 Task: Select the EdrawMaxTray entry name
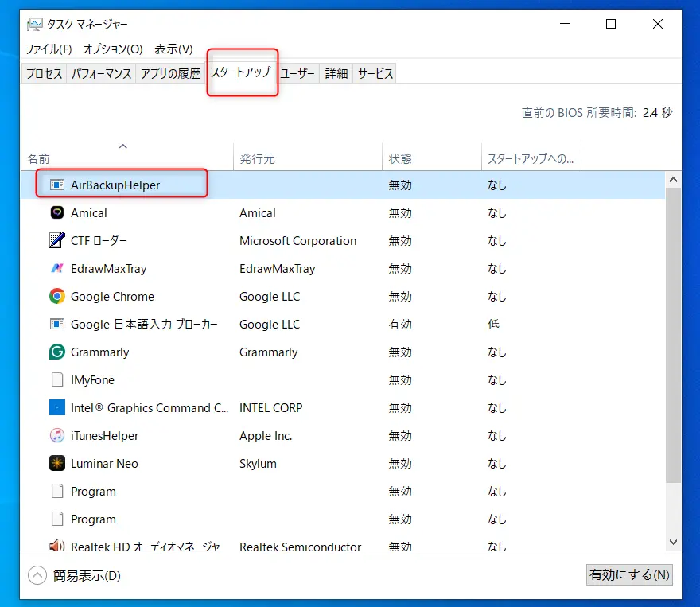108,269
